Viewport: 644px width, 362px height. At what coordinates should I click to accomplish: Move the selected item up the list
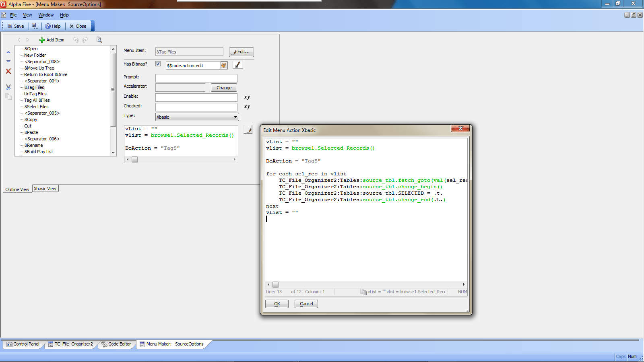click(8, 52)
